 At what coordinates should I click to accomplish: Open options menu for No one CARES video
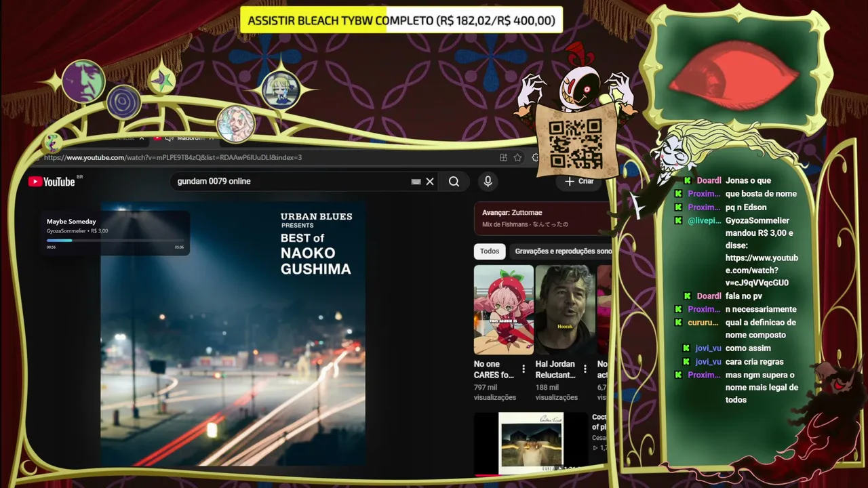524,369
